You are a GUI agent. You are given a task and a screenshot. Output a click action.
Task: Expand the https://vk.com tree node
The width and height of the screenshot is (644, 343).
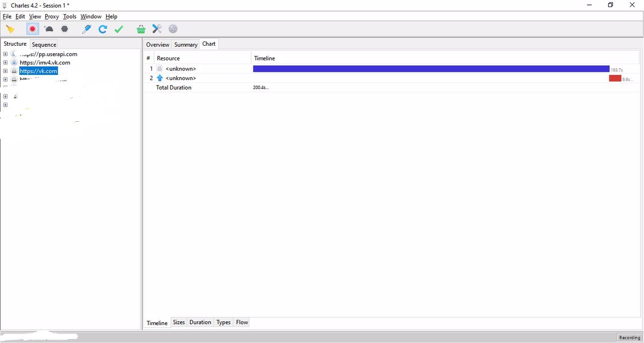tap(6, 71)
